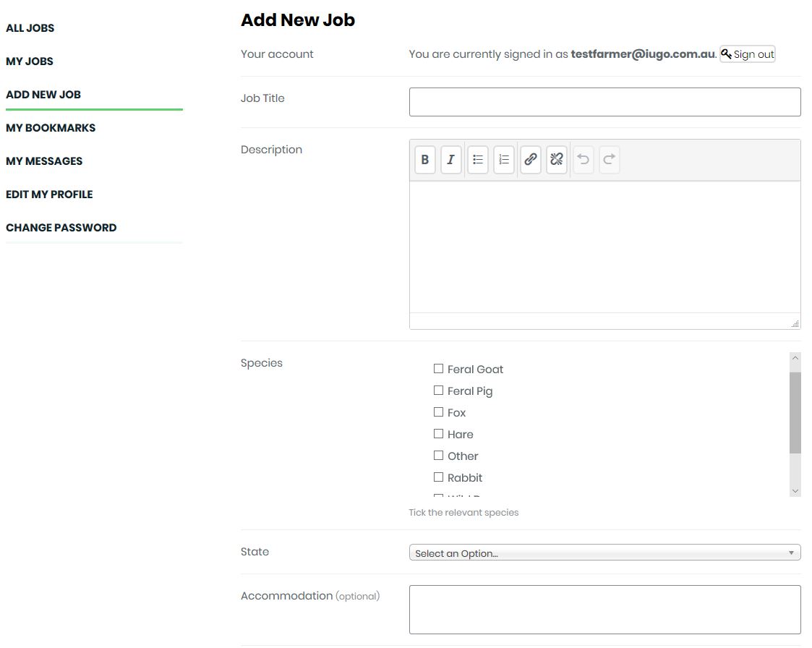The width and height of the screenshot is (812, 648).
Task: Go to All Jobs in sidebar
Action: click(30, 28)
